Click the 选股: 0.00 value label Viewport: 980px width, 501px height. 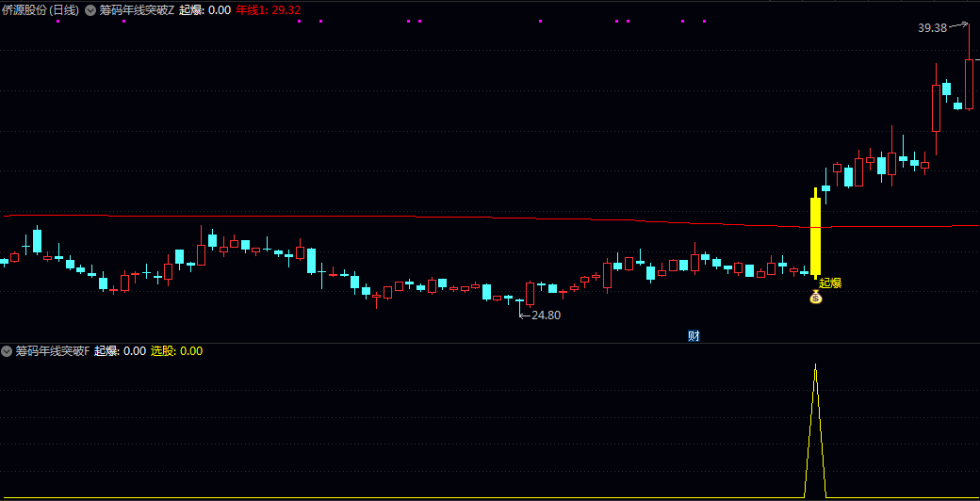177,351
